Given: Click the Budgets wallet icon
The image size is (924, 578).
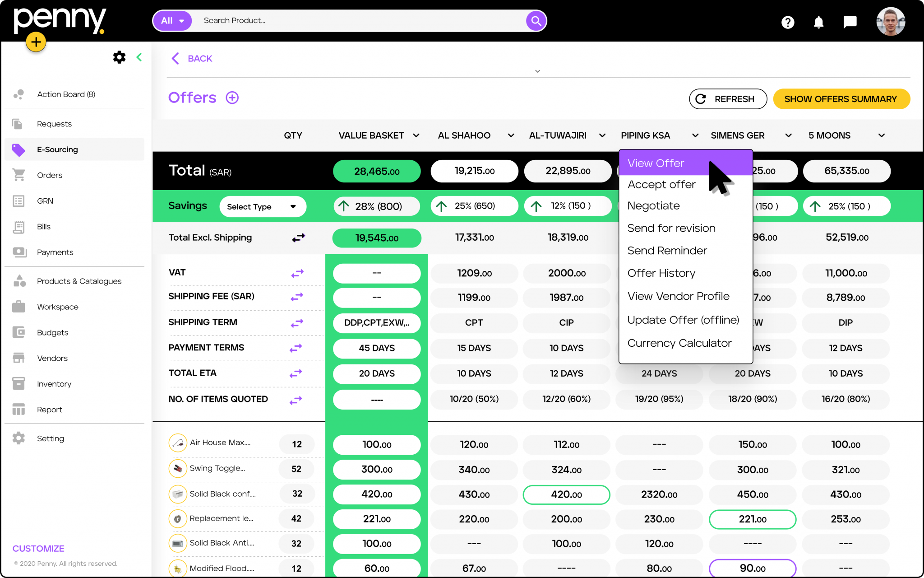Looking at the screenshot, I should pyautogui.click(x=18, y=332).
